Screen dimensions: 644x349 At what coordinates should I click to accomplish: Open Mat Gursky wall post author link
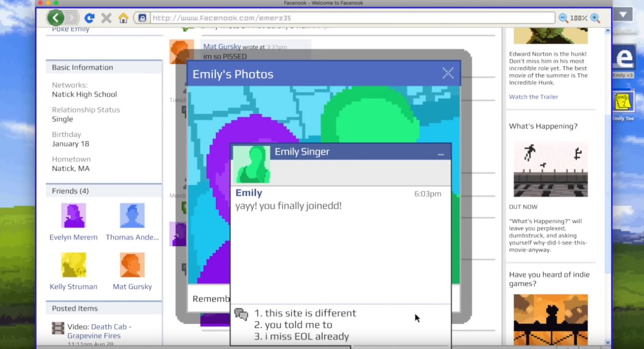pyautogui.click(x=222, y=47)
